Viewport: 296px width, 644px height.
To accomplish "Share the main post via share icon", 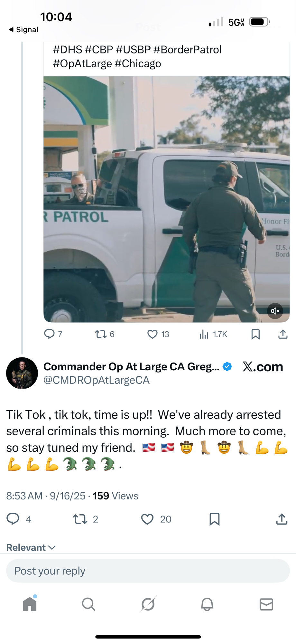I will (282, 519).
